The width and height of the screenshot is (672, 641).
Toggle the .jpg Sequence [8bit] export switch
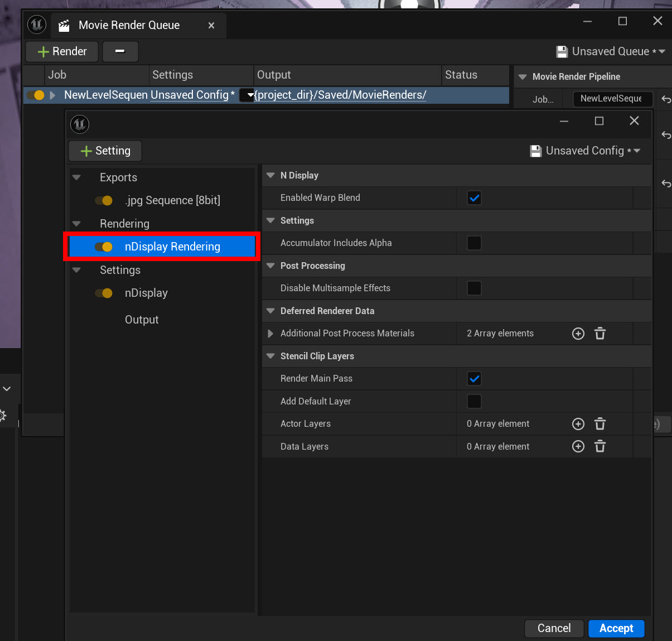coord(104,200)
